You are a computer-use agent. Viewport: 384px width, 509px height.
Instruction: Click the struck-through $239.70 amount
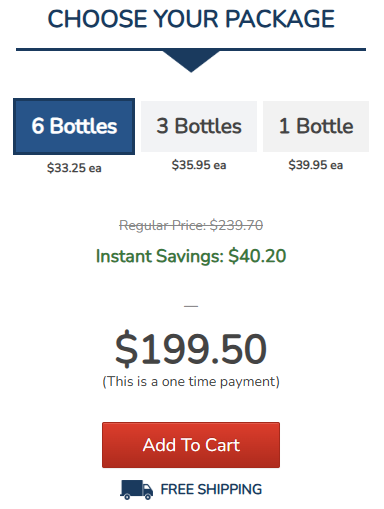236,226
